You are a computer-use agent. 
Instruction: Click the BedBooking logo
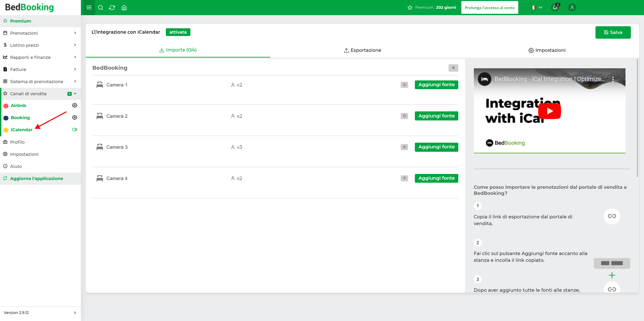coord(29,7)
